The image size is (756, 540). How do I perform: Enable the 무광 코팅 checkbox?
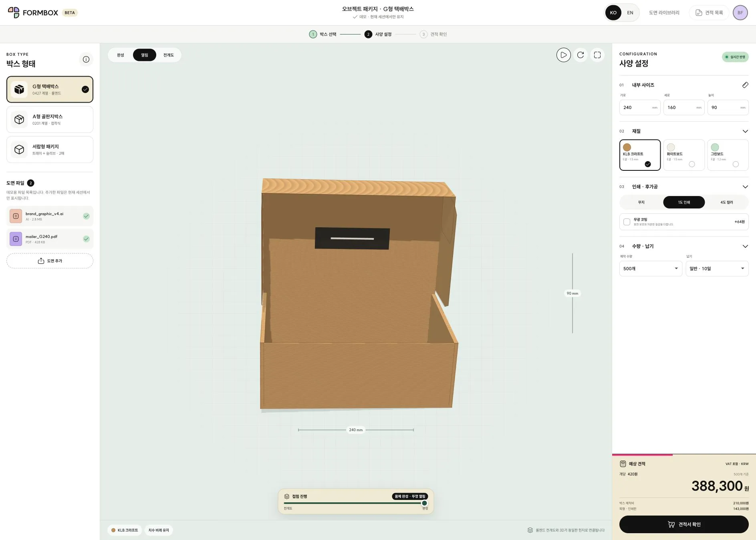pyautogui.click(x=627, y=222)
